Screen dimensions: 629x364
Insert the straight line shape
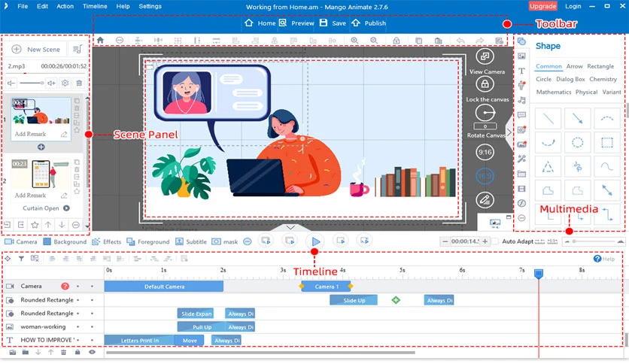[x=548, y=118]
